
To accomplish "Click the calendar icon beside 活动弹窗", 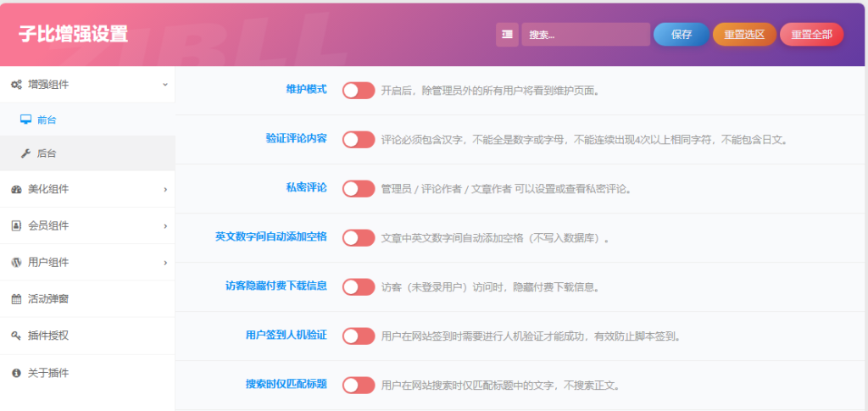I will [17, 299].
